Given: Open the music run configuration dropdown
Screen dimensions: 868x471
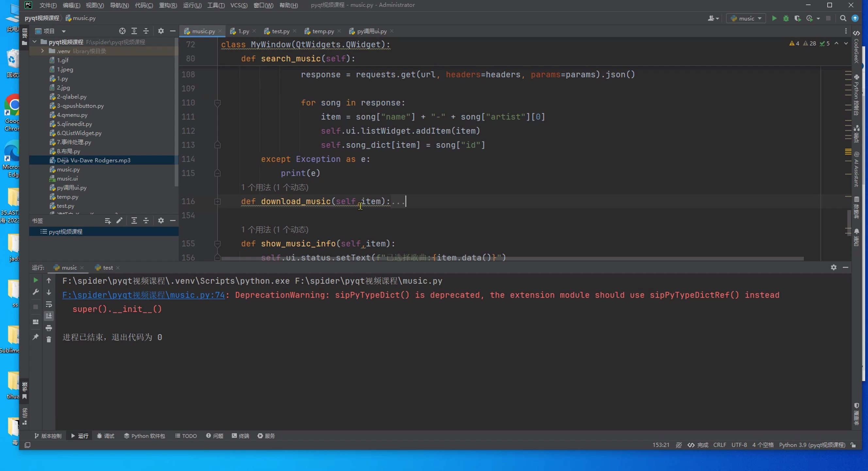Looking at the screenshot, I should 746,18.
